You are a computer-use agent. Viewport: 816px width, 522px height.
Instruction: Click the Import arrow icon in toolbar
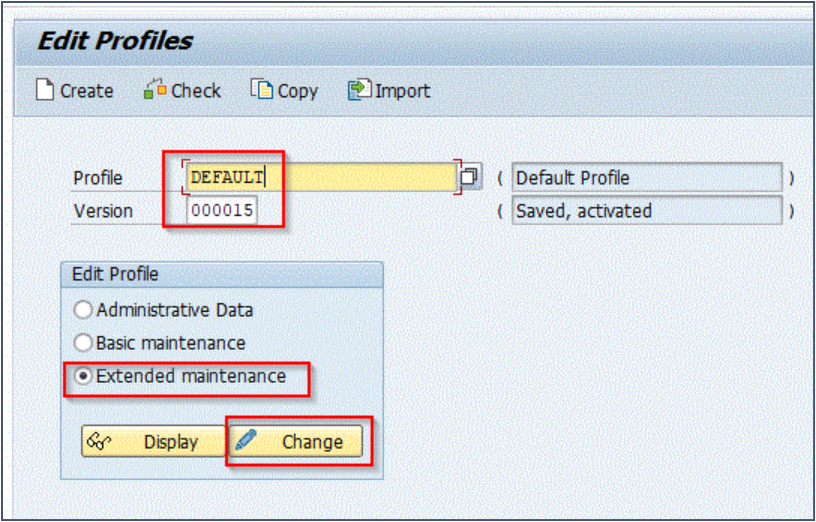click(360, 90)
